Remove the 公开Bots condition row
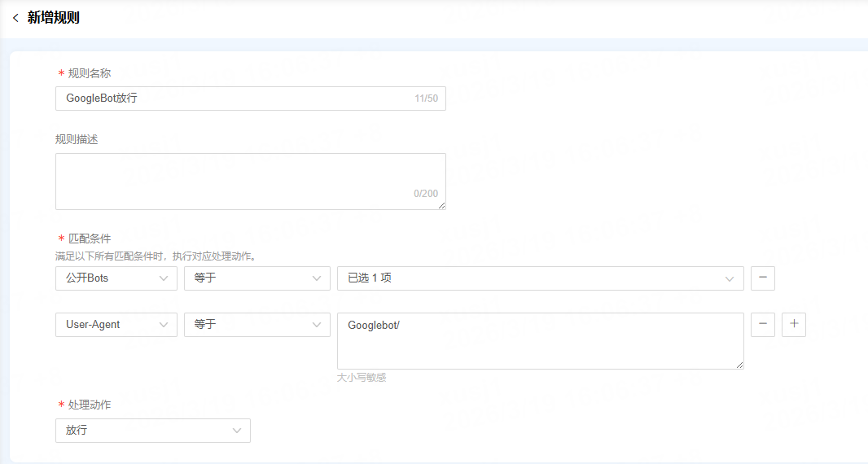Image resolution: width=868 pixels, height=464 pixels. (762, 278)
